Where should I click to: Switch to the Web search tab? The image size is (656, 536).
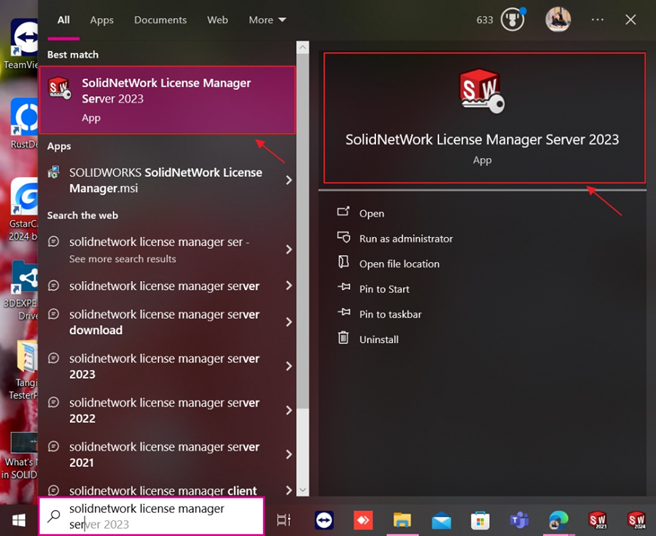(x=218, y=20)
